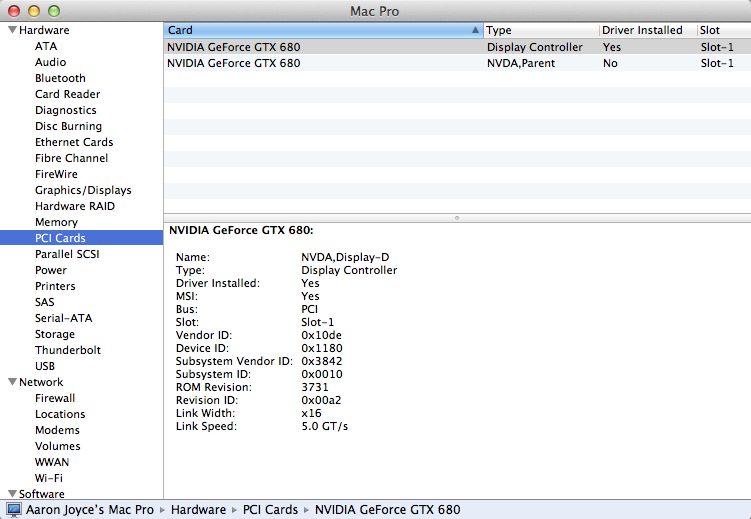Open Memory information

coord(56,222)
